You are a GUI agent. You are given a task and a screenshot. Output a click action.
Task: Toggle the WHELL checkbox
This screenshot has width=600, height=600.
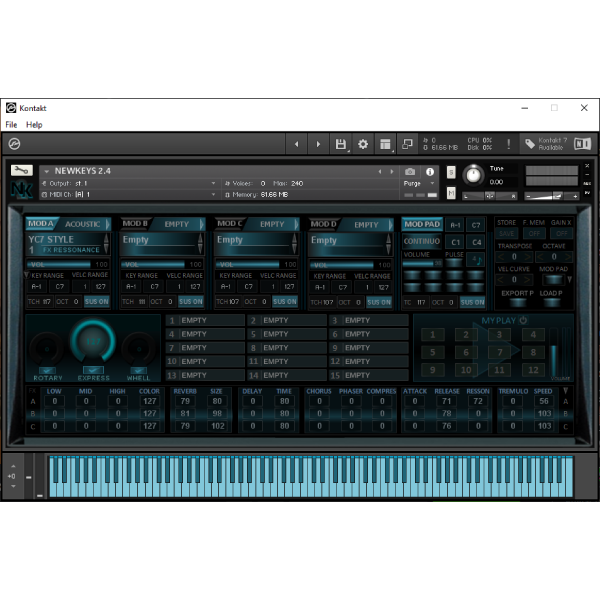139,370
